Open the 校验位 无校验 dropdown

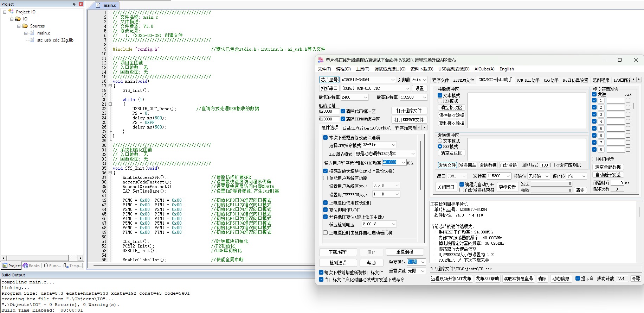539,176
